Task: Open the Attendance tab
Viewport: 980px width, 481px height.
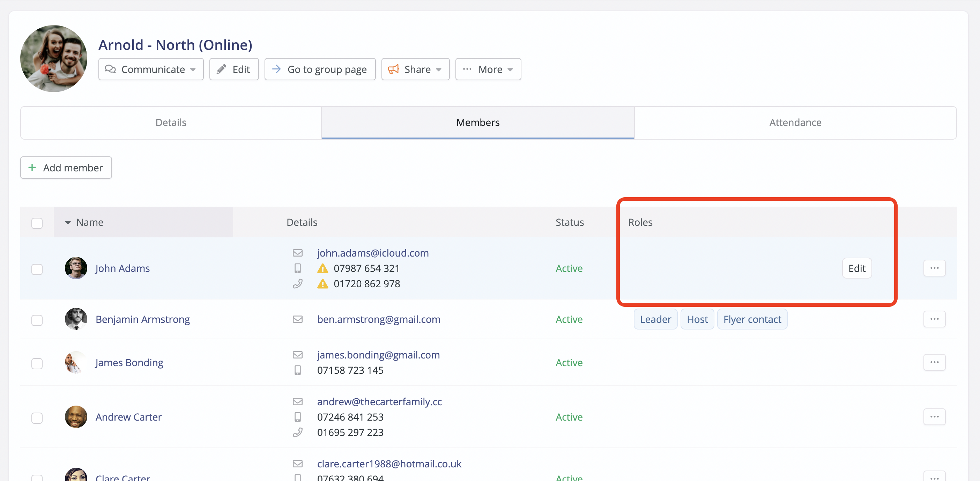Action: tap(795, 123)
